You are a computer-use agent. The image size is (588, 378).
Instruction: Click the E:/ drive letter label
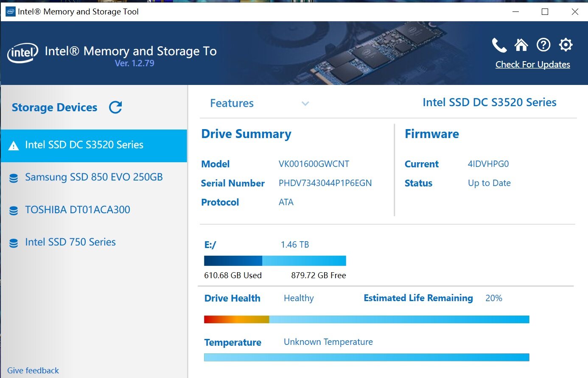click(210, 245)
